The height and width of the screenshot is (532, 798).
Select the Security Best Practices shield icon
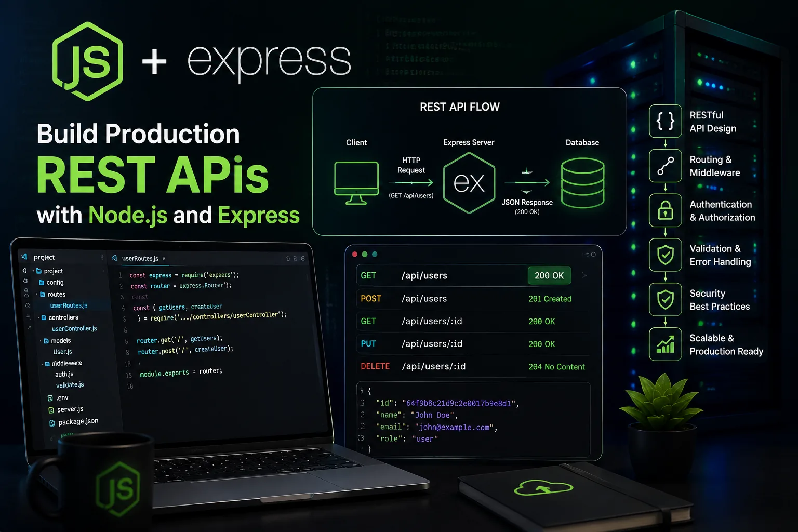click(x=666, y=300)
